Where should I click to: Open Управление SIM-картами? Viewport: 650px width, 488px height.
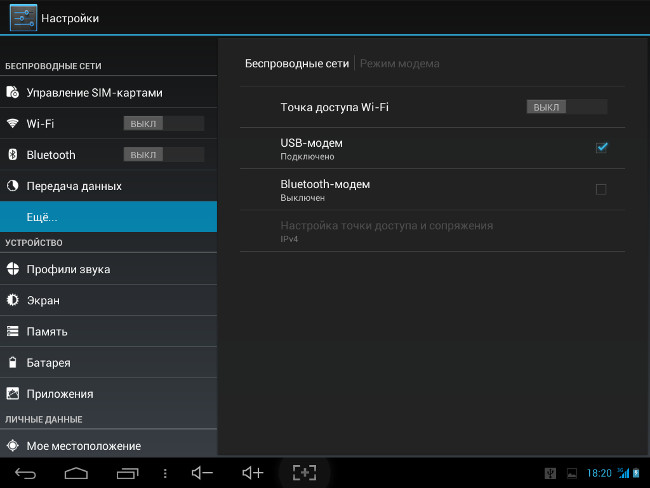tap(108, 92)
